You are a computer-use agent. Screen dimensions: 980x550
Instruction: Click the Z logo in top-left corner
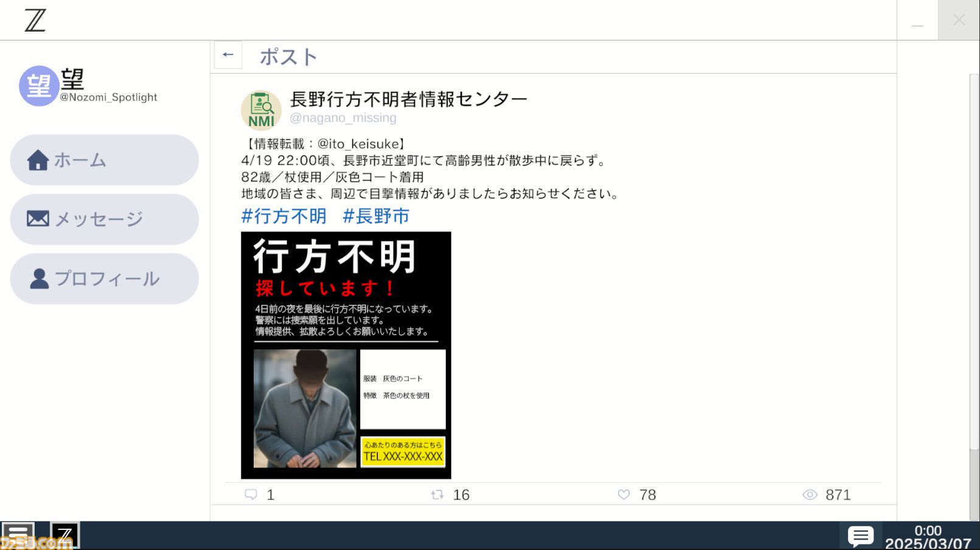[x=35, y=20]
